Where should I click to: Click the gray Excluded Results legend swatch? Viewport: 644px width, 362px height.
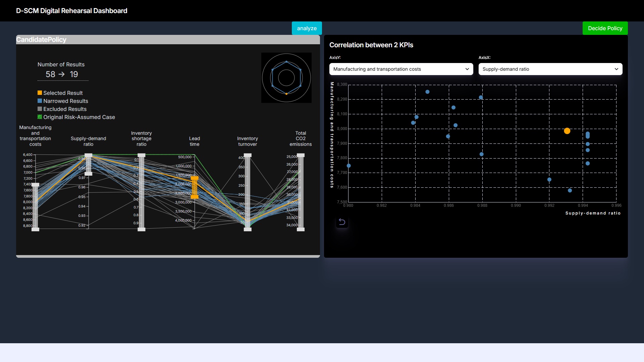[x=40, y=109]
